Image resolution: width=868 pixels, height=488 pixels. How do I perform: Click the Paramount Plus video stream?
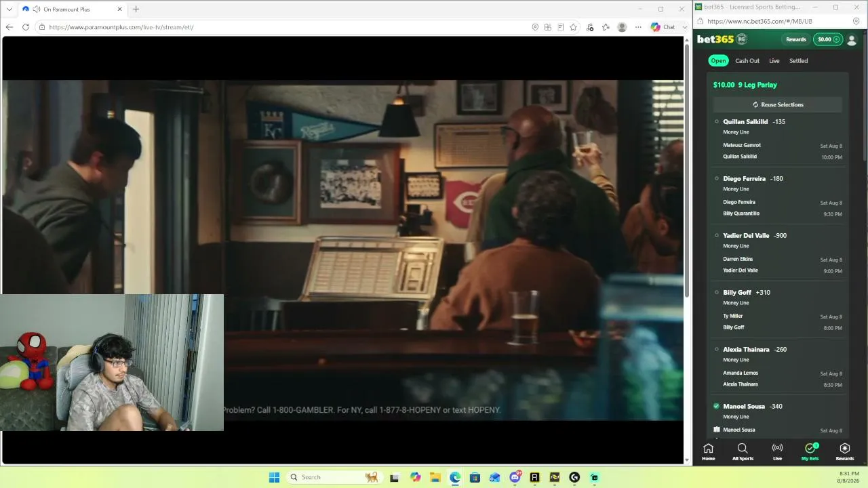[x=343, y=250]
